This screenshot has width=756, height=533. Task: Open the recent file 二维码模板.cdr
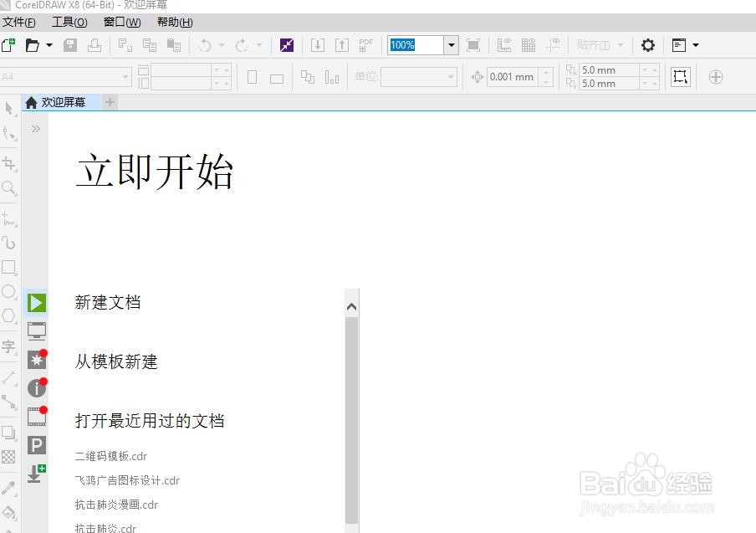pyautogui.click(x=111, y=456)
